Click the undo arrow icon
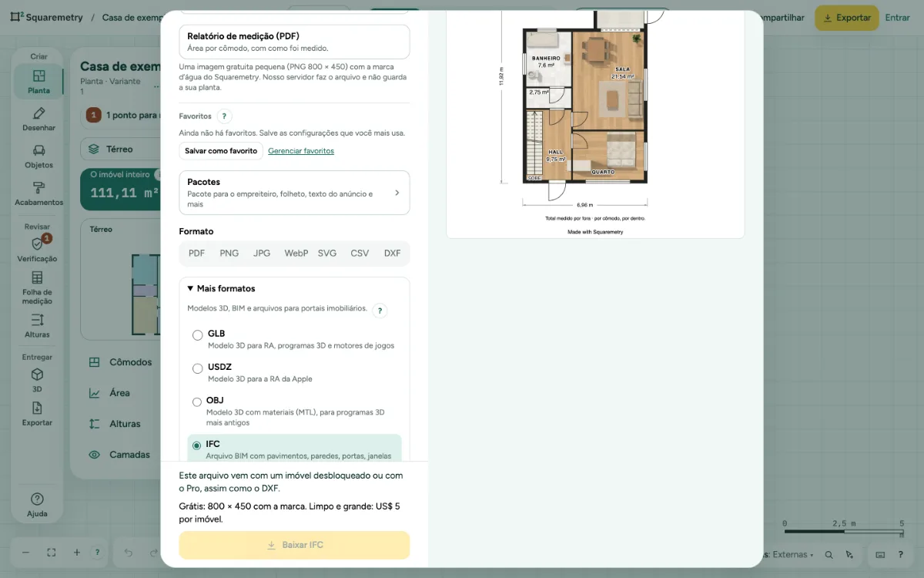 tap(129, 553)
